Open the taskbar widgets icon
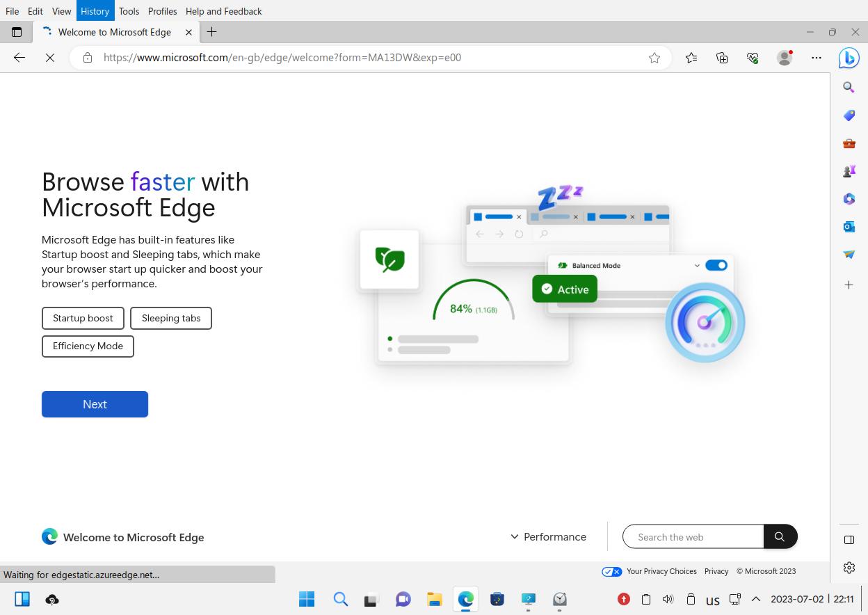Screen dimensions: 868x615 coord(22,599)
